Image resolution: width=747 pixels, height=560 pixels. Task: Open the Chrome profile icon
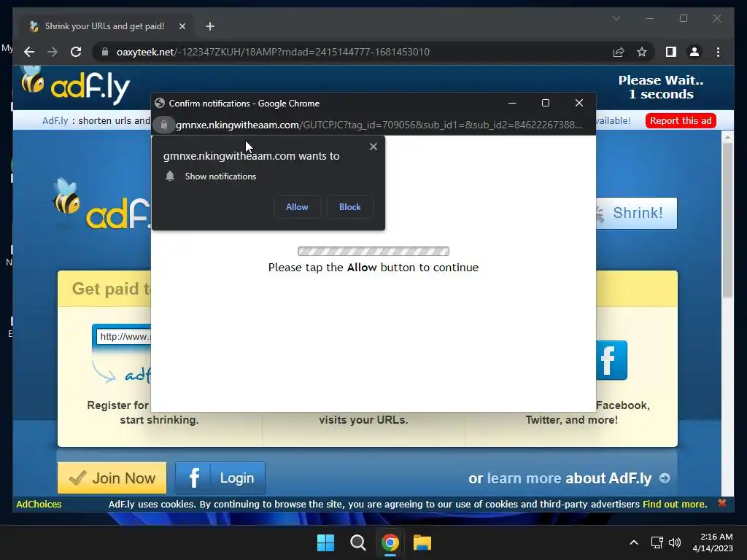click(694, 52)
